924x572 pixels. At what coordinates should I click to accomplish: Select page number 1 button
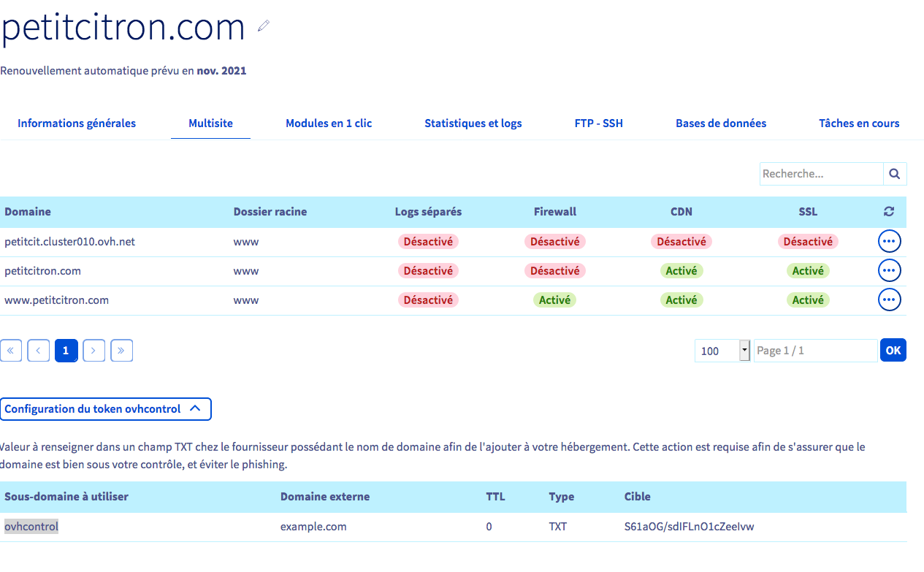pyautogui.click(x=66, y=351)
